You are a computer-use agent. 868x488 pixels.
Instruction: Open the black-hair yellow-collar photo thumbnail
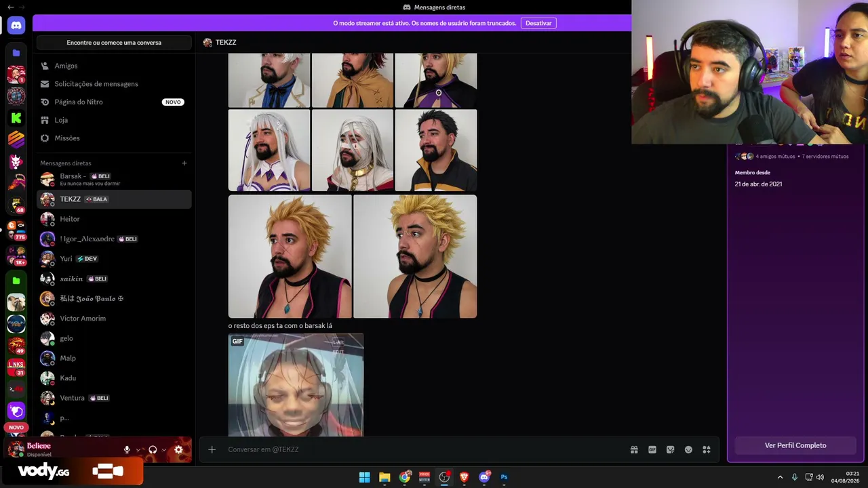[436, 150]
